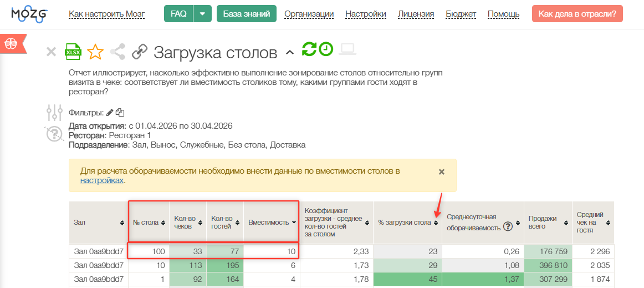Viewport: 644px width, 288px height.
Task: Sort by Кол-во чеков column
Action: point(201,223)
